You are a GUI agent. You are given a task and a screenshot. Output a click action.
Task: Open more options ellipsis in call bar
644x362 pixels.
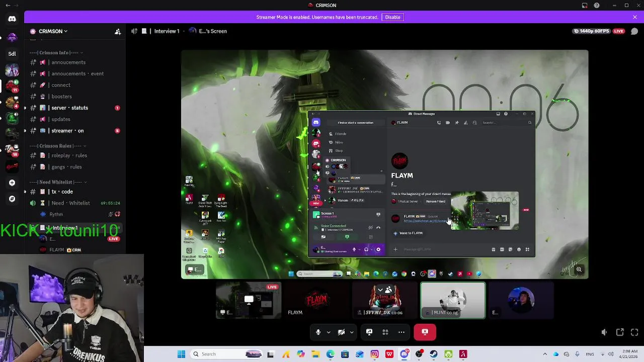(x=401, y=332)
